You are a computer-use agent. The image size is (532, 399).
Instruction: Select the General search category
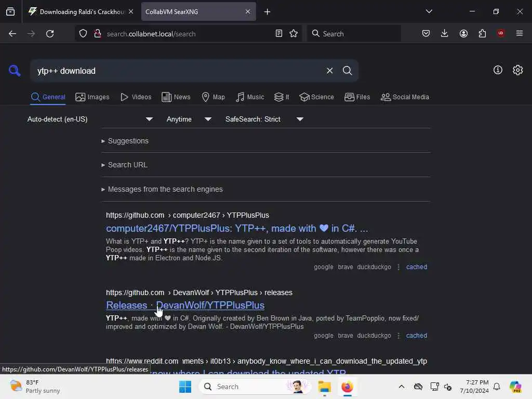click(48, 97)
